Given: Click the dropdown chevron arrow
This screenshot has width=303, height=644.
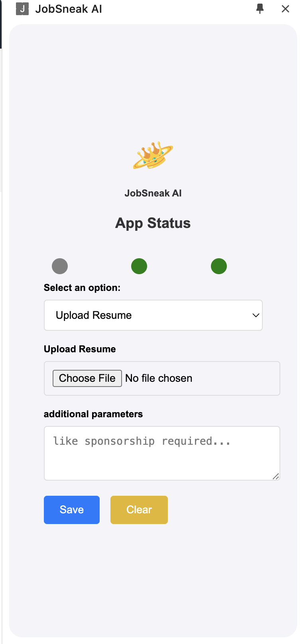Looking at the screenshot, I should [x=256, y=315].
